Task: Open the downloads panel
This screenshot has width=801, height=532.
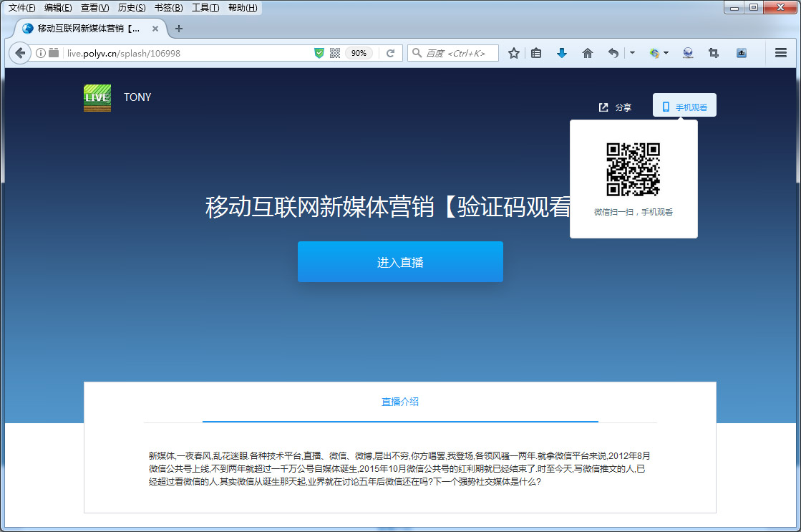Action: pyautogui.click(x=562, y=52)
